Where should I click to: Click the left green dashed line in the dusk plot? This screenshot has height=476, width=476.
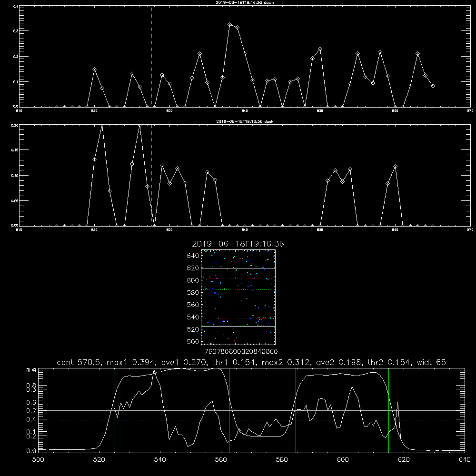coord(151,175)
